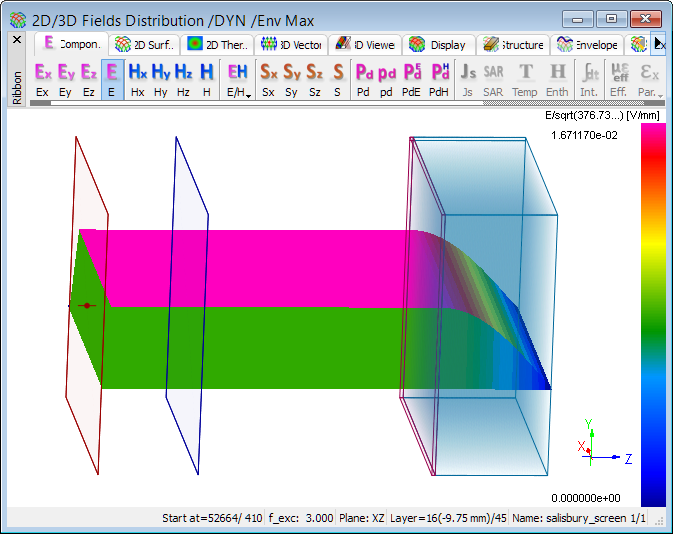Show dissipated power Pd

pyautogui.click(x=363, y=79)
